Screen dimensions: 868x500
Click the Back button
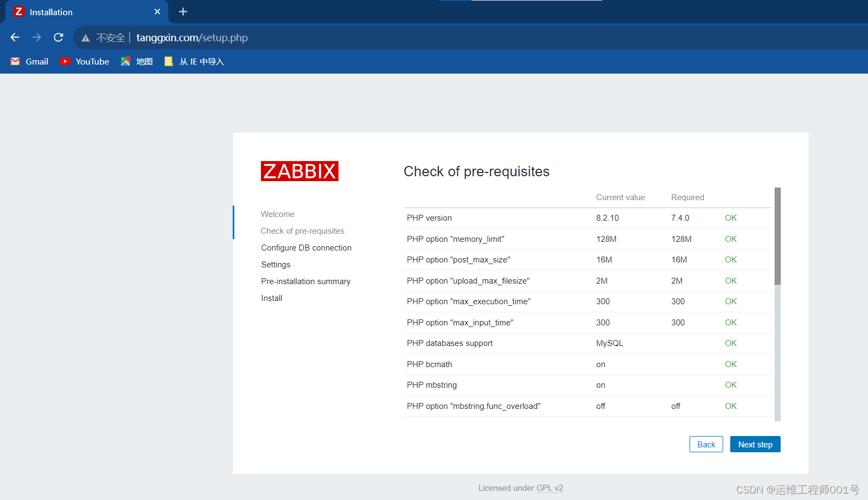point(706,444)
